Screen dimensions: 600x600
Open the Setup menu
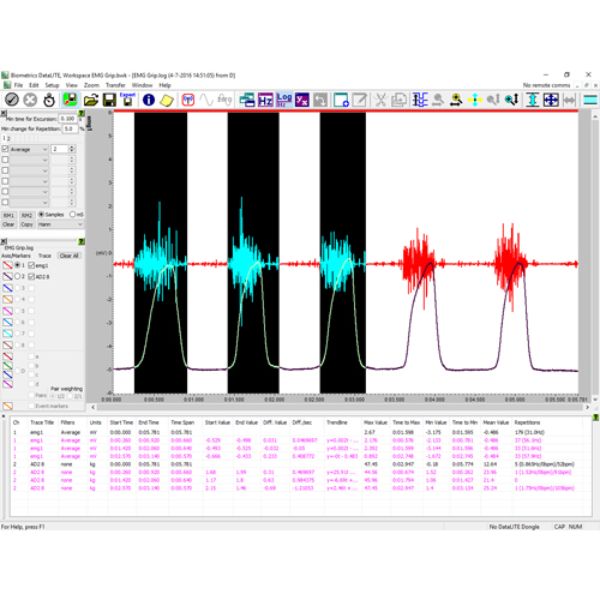click(x=52, y=85)
